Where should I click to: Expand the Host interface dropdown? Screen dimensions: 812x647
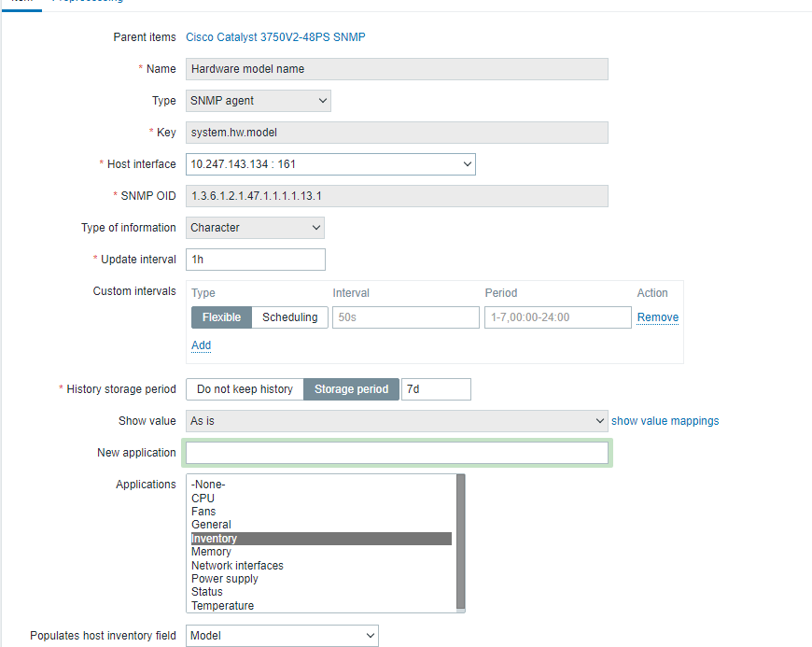pyautogui.click(x=330, y=164)
